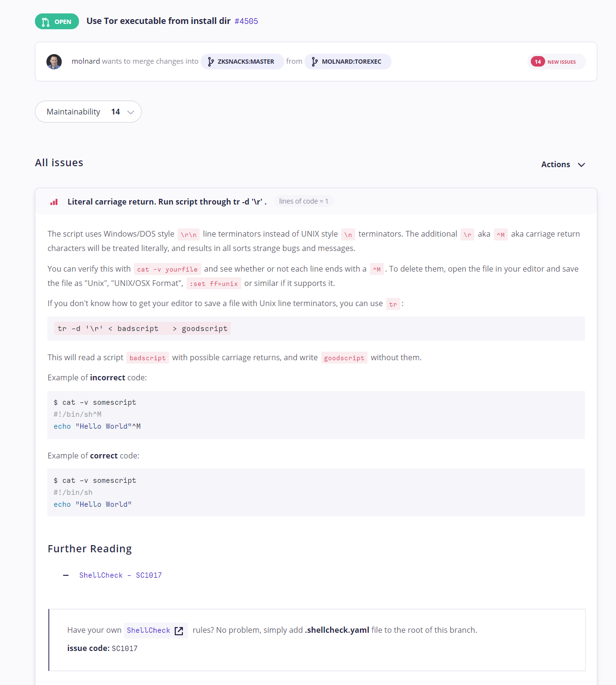Click the green OPEN status button
Viewport: 616px width, 685px height.
coord(56,21)
